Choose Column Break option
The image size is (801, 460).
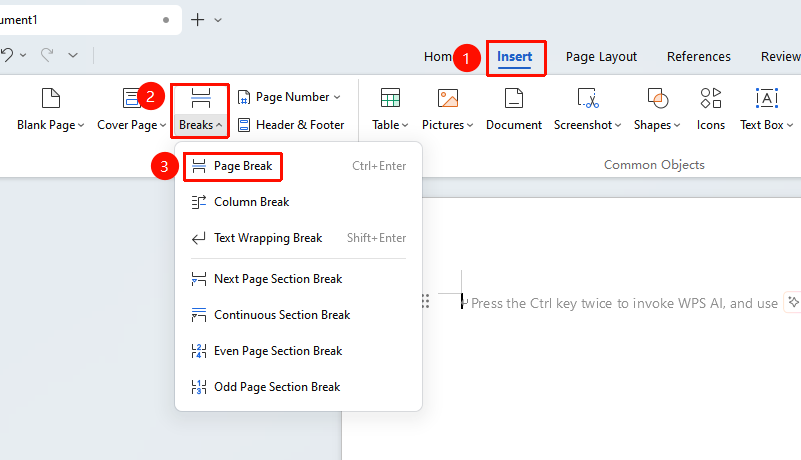pyautogui.click(x=298, y=202)
